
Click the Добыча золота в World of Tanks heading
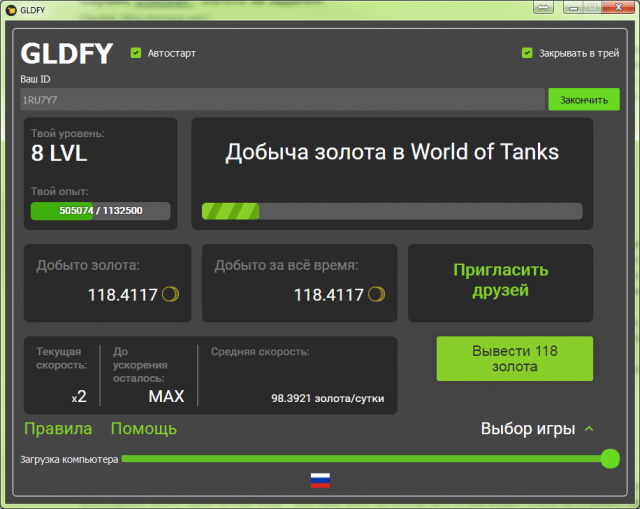pyautogui.click(x=392, y=152)
